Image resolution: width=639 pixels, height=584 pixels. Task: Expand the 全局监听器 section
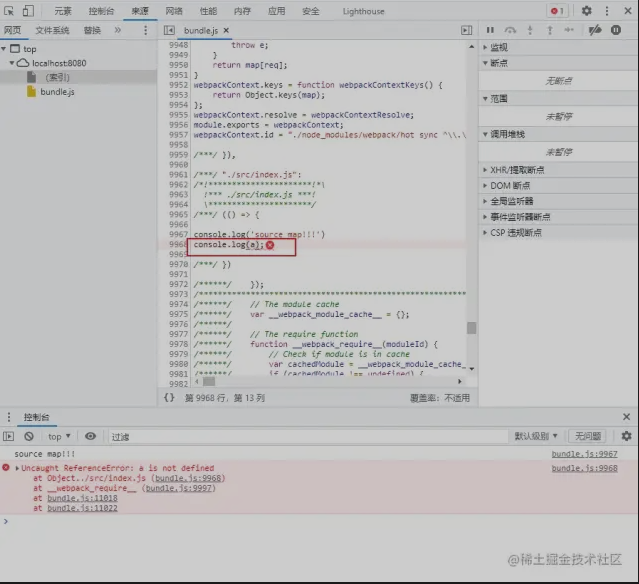tap(485, 201)
